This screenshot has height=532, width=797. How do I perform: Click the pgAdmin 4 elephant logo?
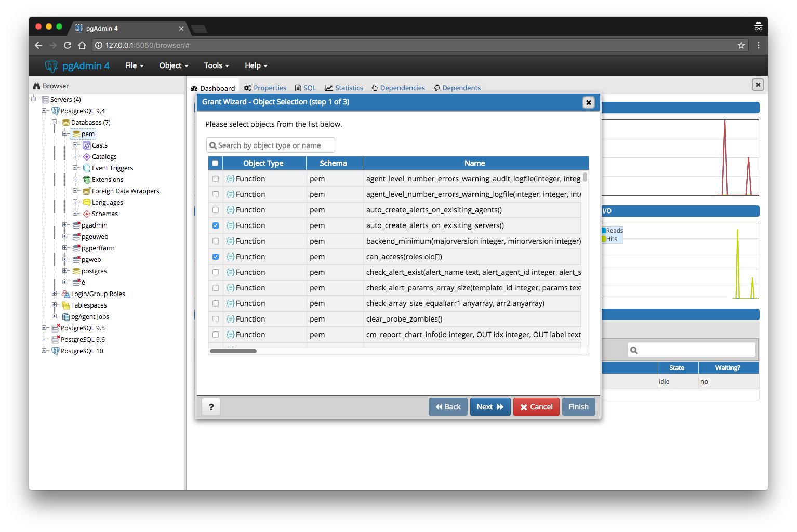click(51, 66)
